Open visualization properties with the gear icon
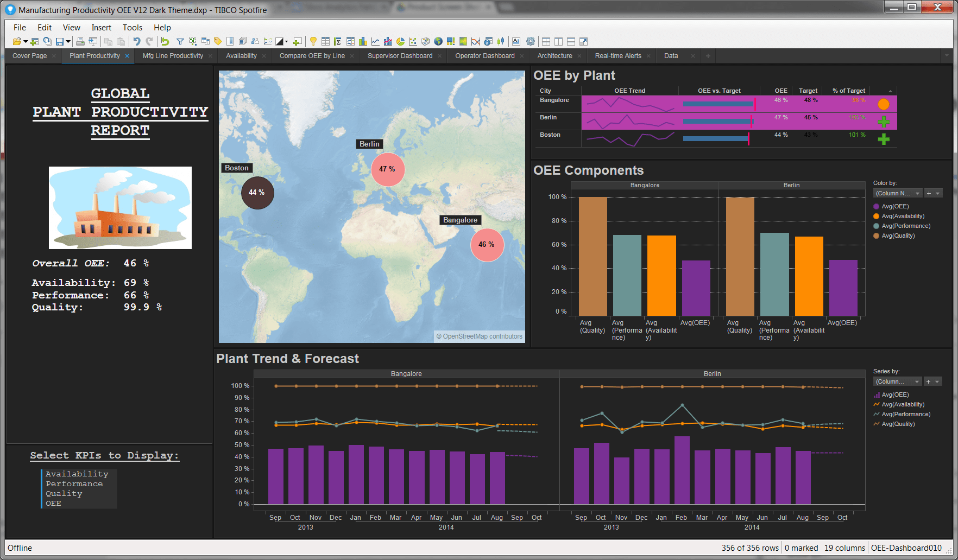This screenshot has width=958, height=560. coord(531,41)
